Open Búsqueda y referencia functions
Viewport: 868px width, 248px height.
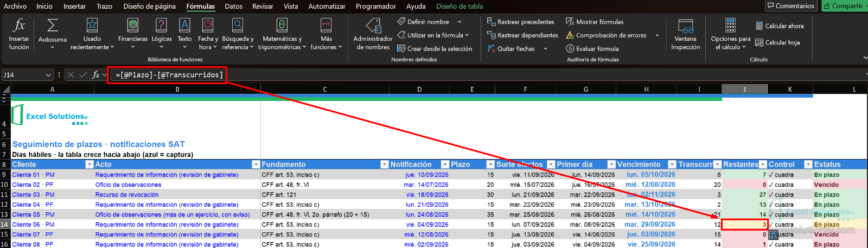click(238, 34)
